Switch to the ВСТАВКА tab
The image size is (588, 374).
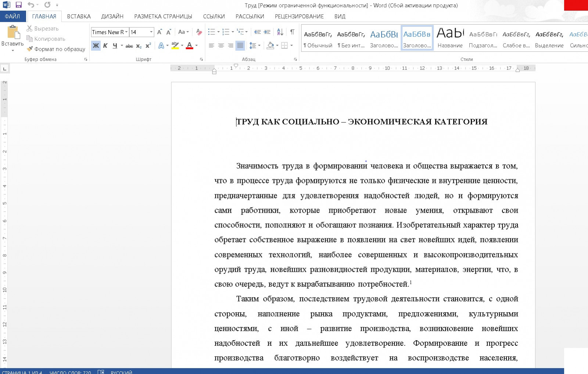coord(79,17)
